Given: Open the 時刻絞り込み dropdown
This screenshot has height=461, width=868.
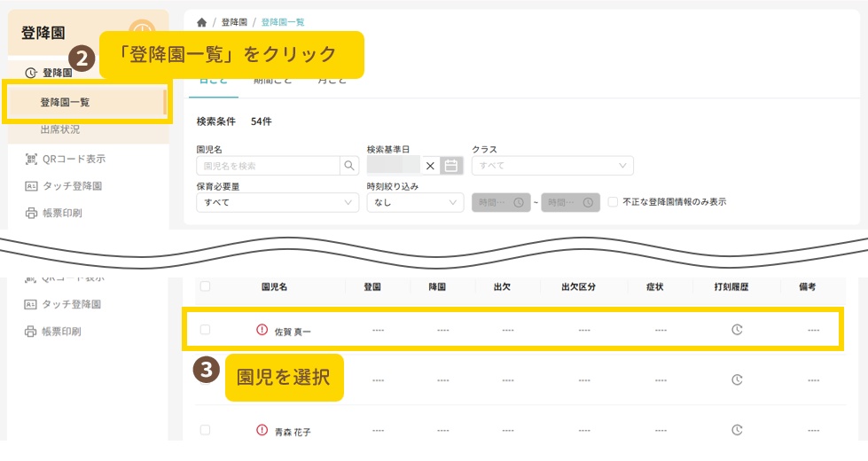Looking at the screenshot, I should tap(415, 202).
